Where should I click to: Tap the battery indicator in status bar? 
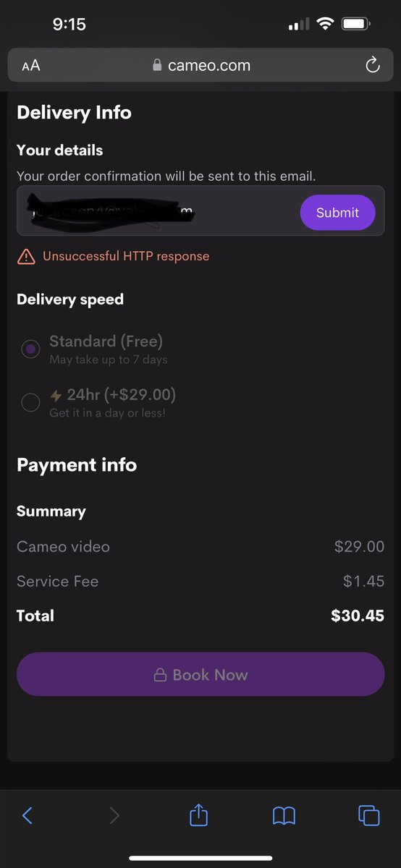[356, 24]
